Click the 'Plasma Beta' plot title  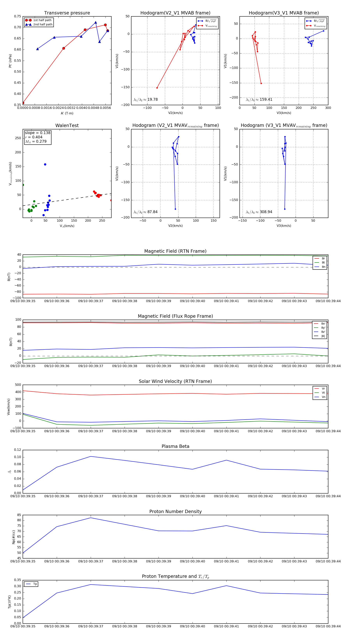(x=175, y=447)
